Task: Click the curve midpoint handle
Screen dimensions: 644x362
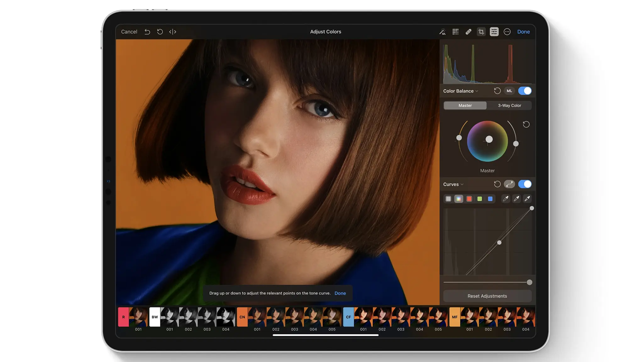Action: 499,243
